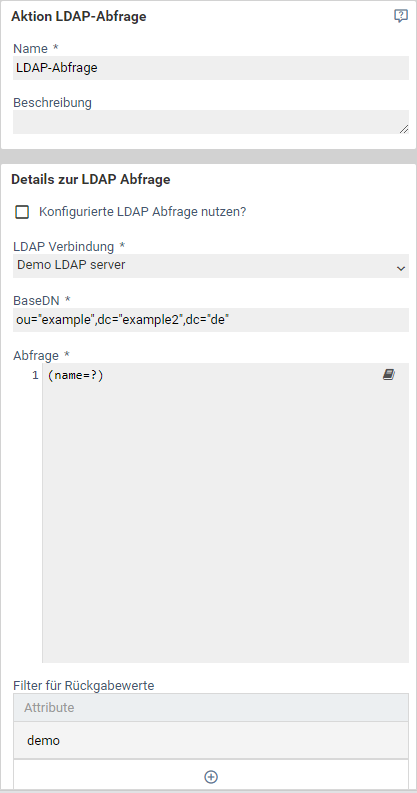Click the label Konfigurierte LDAP Abfrage nutzen?
The image size is (417, 793).
143,212
